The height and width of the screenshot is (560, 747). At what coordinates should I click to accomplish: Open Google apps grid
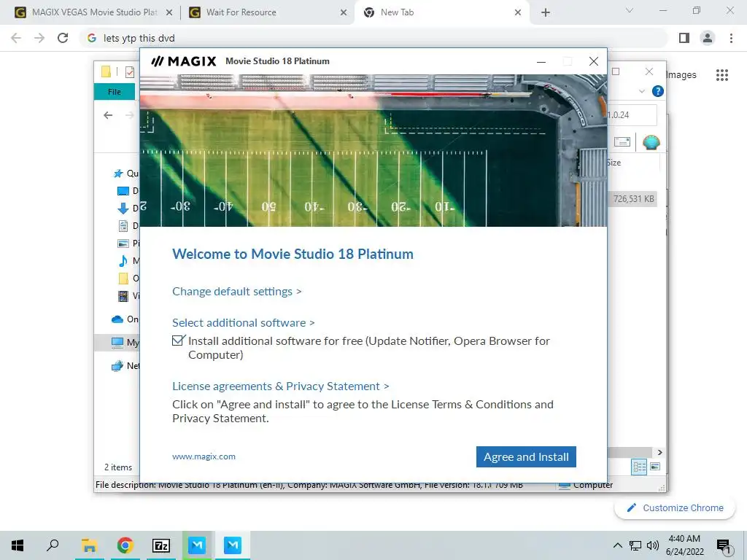pyautogui.click(x=722, y=75)
